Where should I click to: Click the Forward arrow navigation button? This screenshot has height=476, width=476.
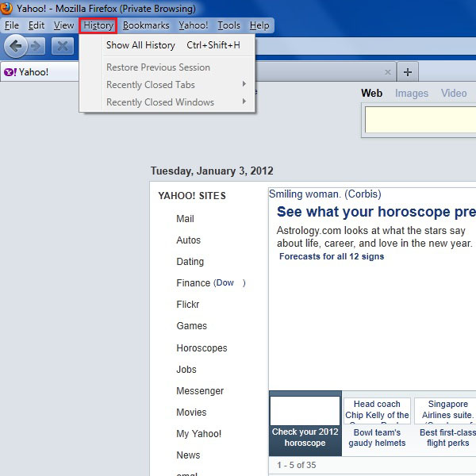tap(36, 46)
